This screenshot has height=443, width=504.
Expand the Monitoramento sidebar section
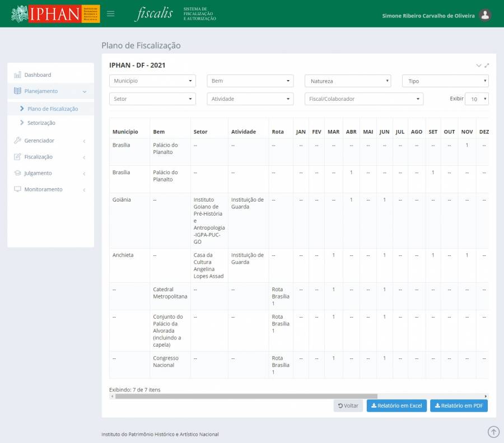(43, 189)
